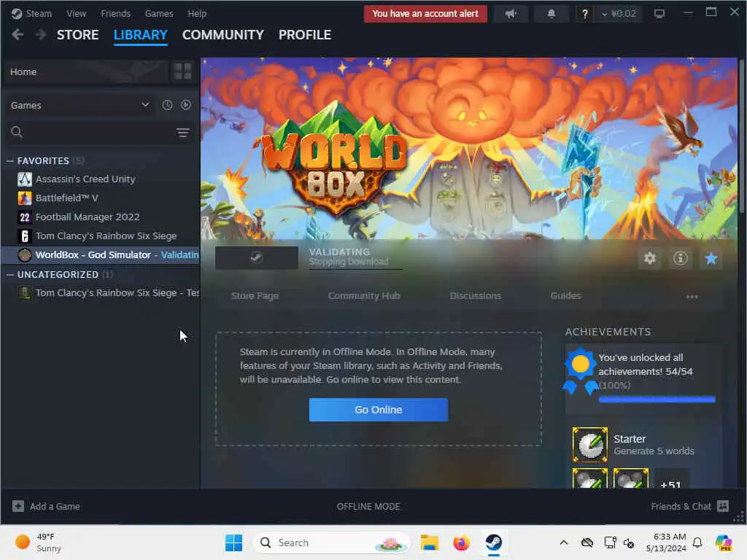Open the Games filter dropdown

80,105
